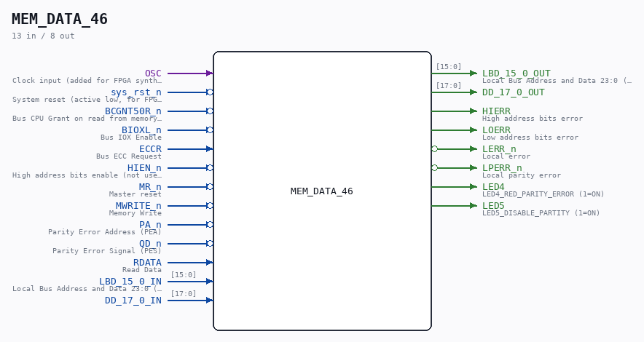The image size is (644, 342).
Task: Select the LPERR_n output port label
Action: point(502,167)
